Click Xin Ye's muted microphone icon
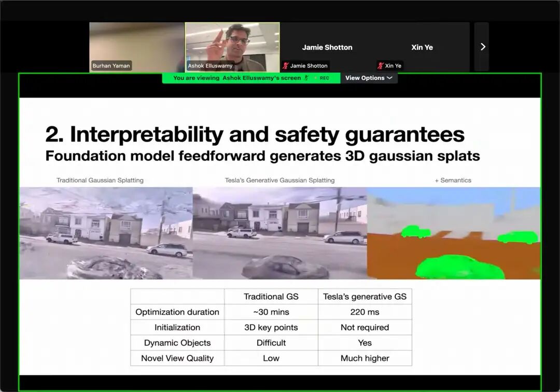The image size is (560, 392). click(381, 66)
